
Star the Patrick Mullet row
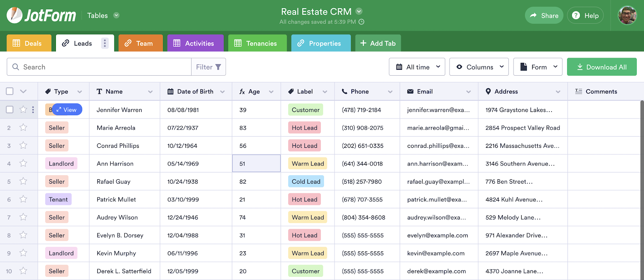(23, 199)
